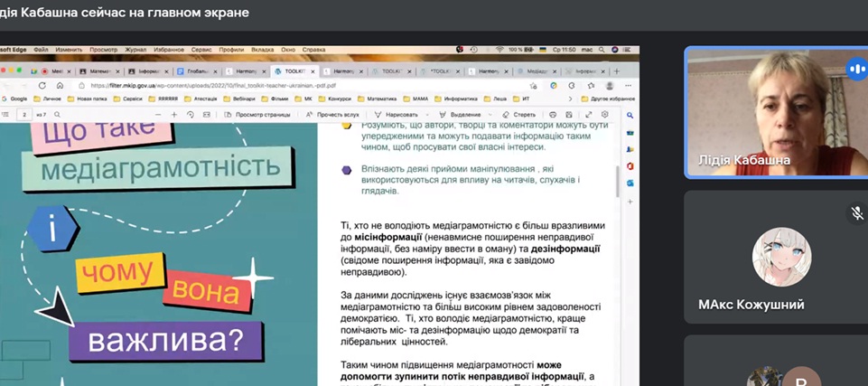Open the Другое избранное folder

coord(609,99)
